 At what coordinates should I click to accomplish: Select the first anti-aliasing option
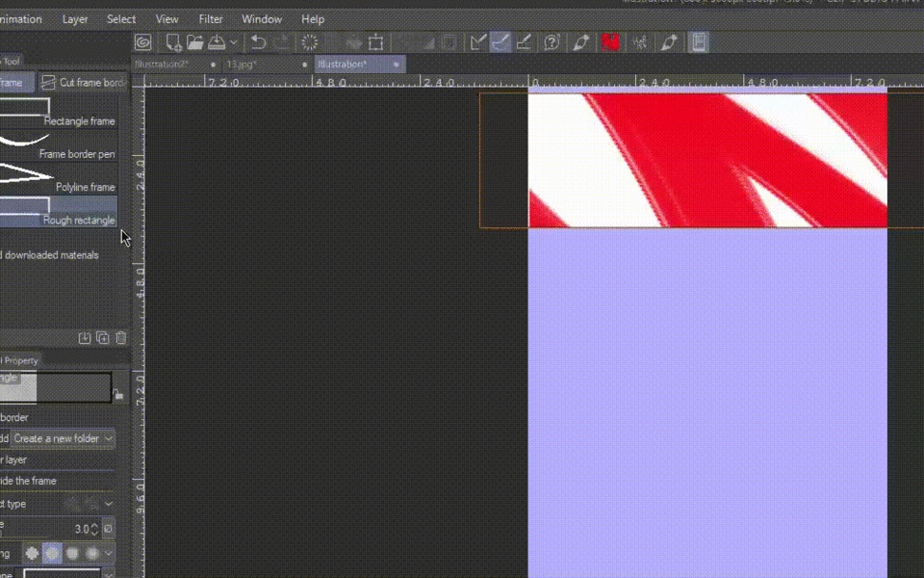point(32,553)
